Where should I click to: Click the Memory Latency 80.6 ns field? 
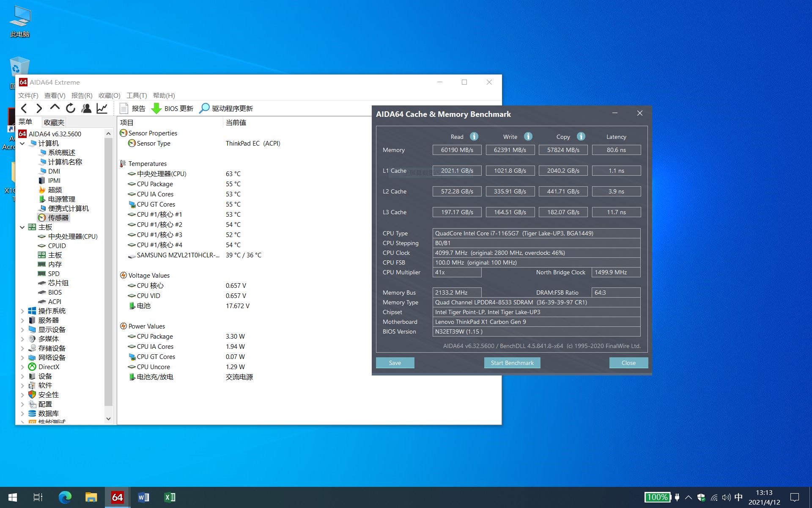(x=616, y=150)
